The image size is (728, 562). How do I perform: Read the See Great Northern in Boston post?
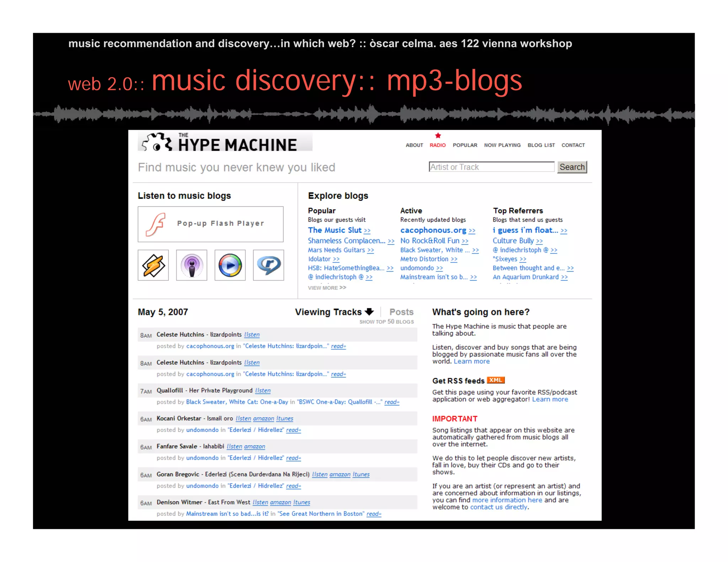click(374, 514)
